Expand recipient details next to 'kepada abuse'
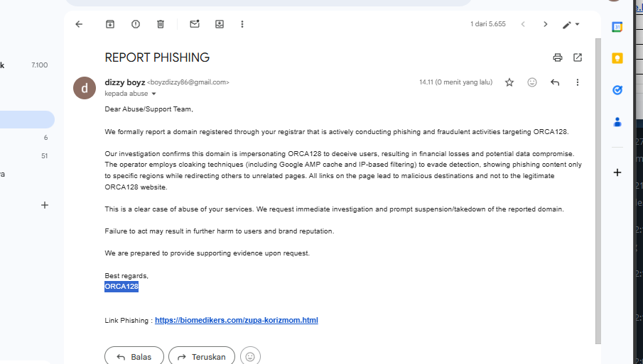643x364 pixels. [153, 94]
